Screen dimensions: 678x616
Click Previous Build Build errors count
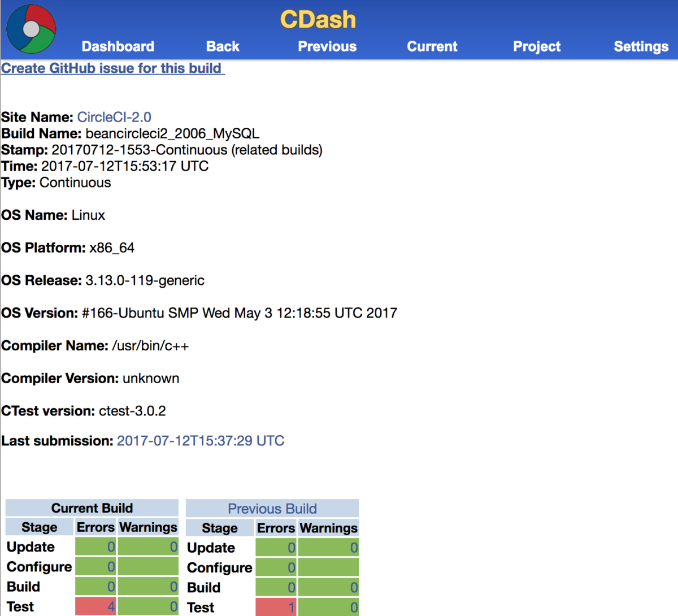tap(276, 587)
